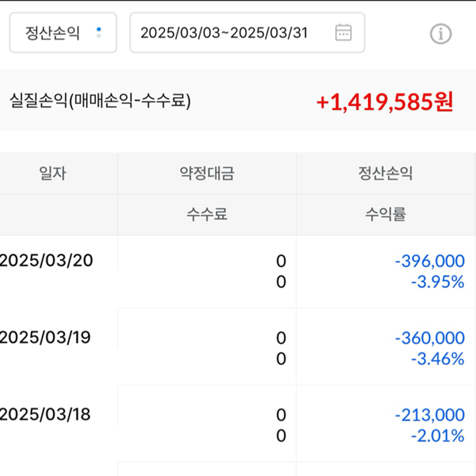Open the calendar icon date picker
476x476 pixels.
pos(343,33)
